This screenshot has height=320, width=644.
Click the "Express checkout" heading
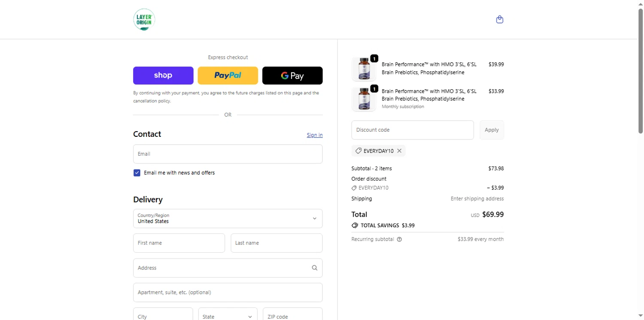[228, 57]
